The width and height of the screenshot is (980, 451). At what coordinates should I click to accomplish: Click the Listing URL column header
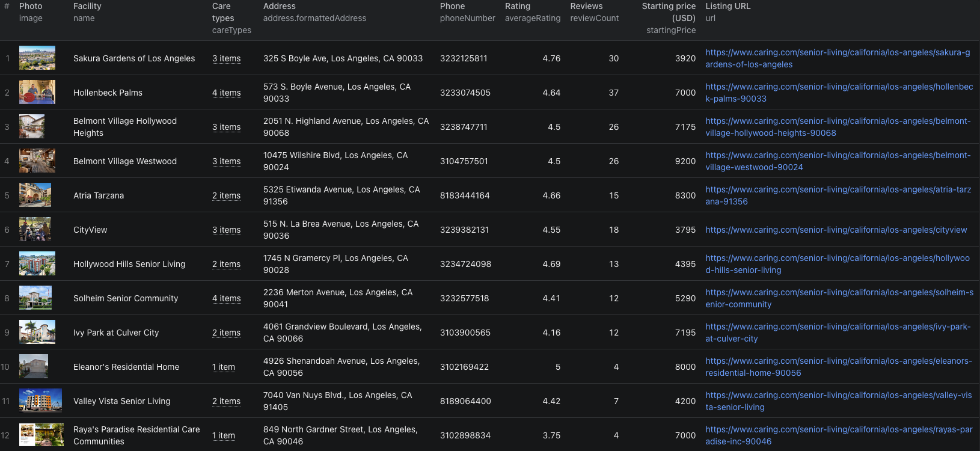pyautogui.click(x=728, y=12)
